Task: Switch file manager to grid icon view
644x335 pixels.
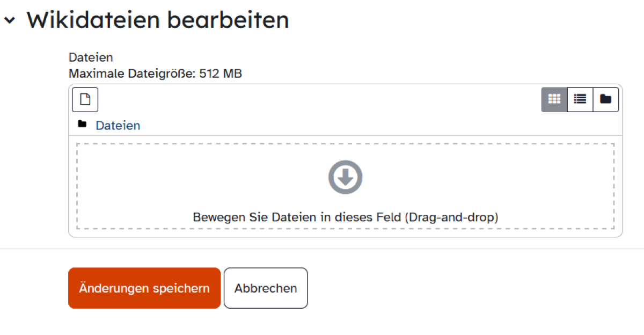Action: click(554, 99)
